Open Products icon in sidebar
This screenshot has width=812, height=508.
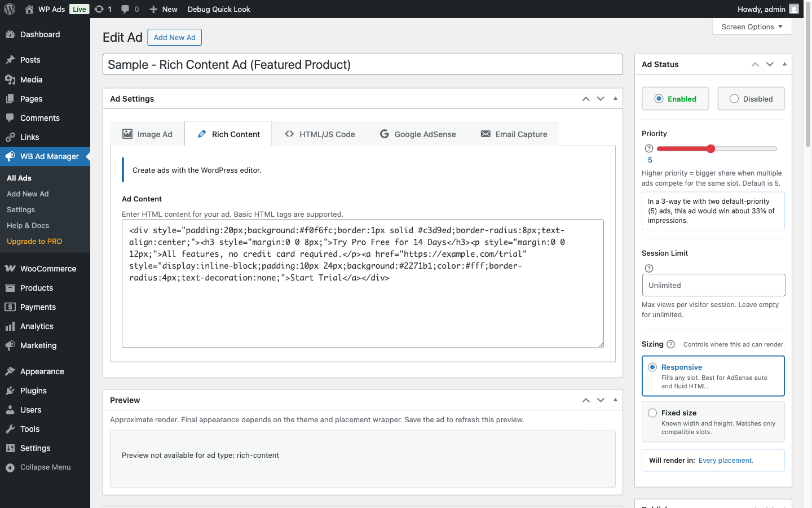point(10,288)
